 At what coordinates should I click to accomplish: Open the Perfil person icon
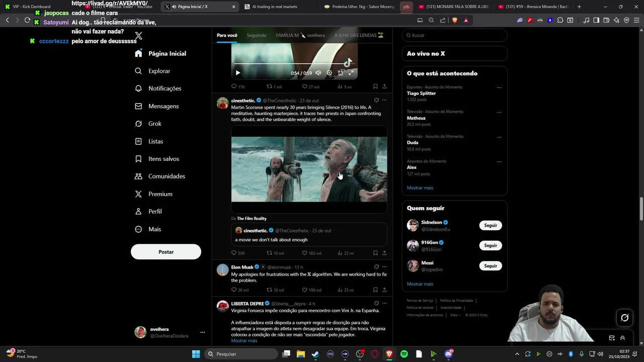pyautogui.click(x=138, y=212)
